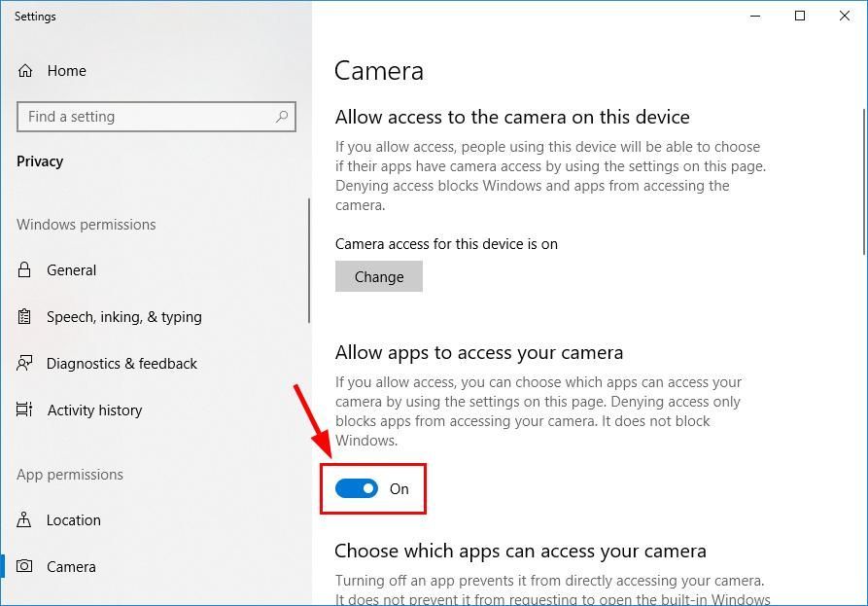Open the General privacy page
Viewport: 868px width, 606px height.
pos(71,270)
